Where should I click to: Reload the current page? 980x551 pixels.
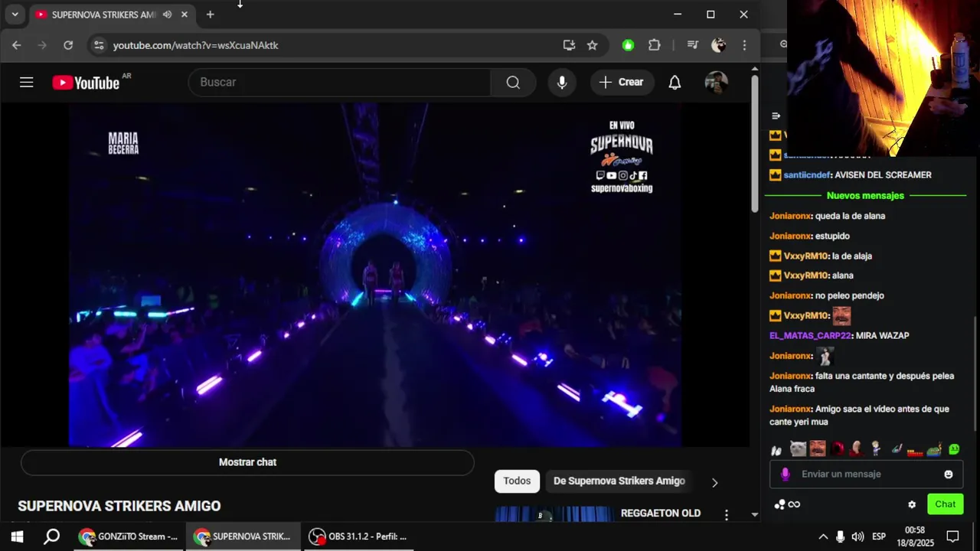tap(68, 45)
